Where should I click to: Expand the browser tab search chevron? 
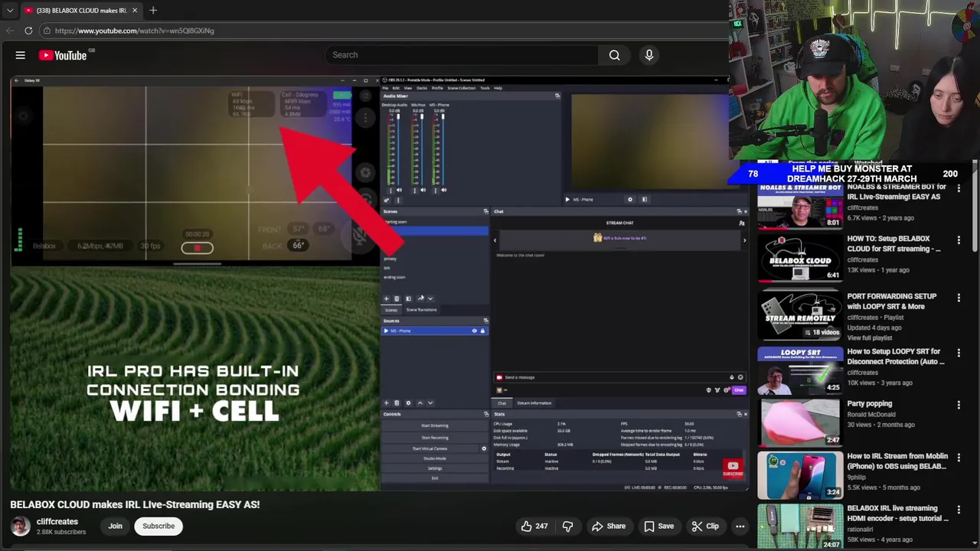click(x=10, y=10)
